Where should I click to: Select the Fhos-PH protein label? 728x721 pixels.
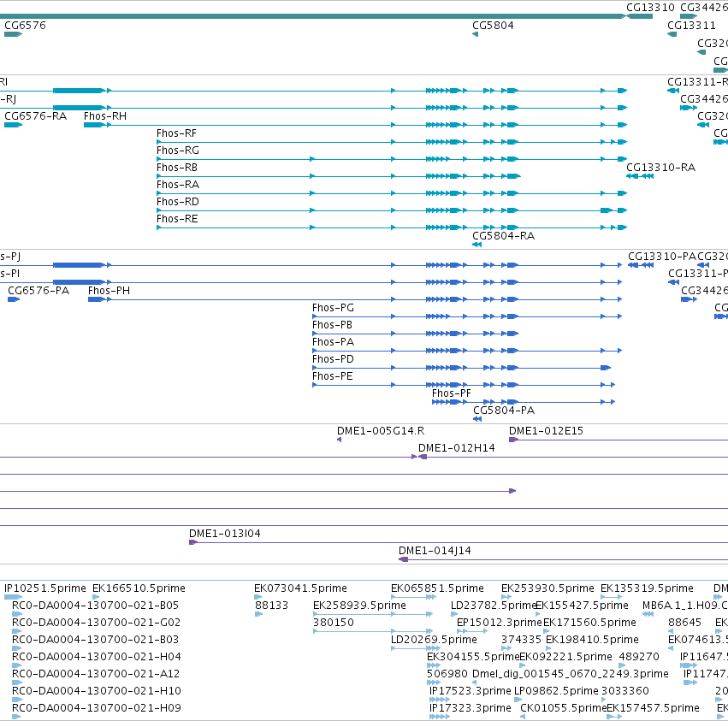tap(109, 291)
